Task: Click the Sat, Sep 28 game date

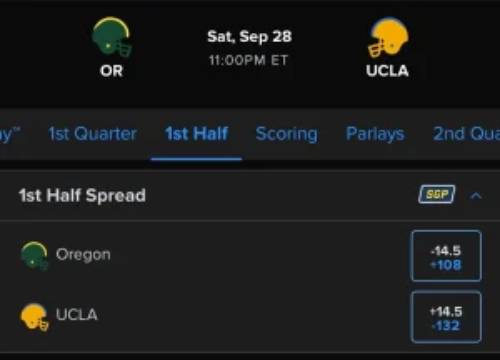Action: click(250, 37)
